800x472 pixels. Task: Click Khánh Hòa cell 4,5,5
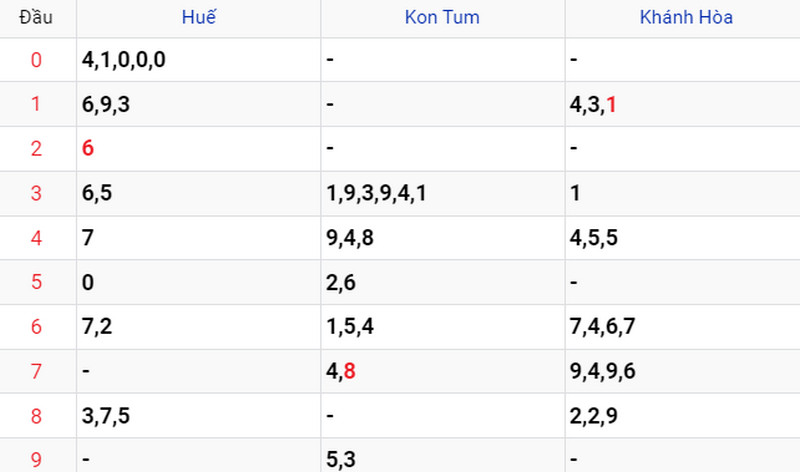click(593, 237)
